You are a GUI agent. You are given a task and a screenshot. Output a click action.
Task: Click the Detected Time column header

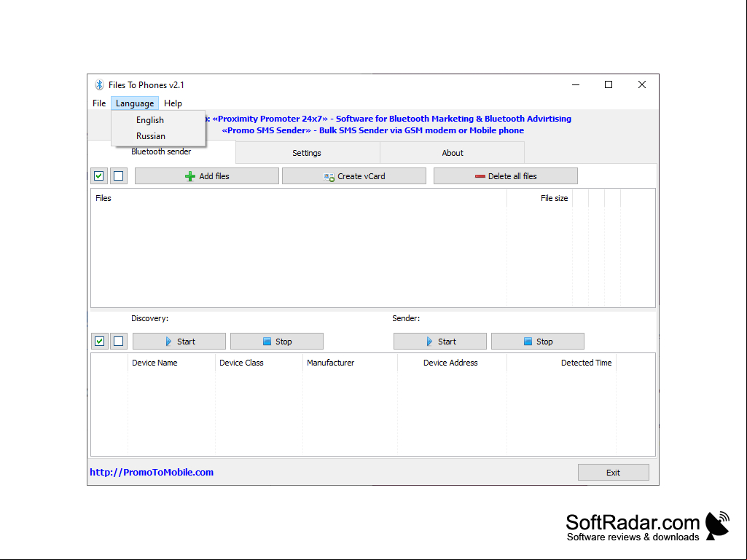pyautogui.click(x=562, y=363)
